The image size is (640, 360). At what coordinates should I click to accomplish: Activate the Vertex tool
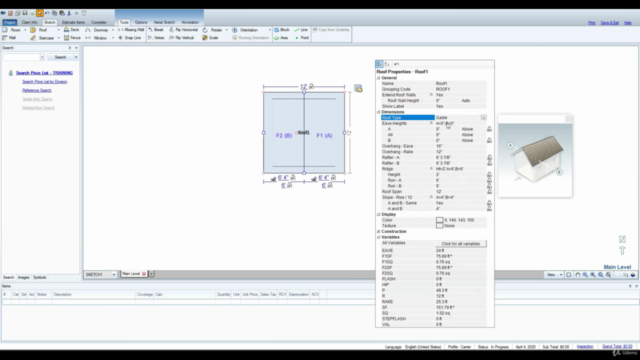pos(156,38)
